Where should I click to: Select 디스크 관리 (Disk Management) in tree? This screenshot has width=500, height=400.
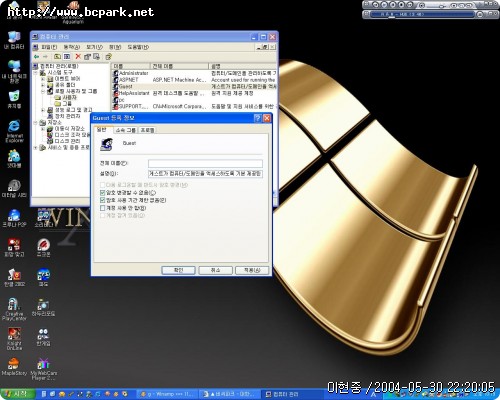[64, 141]
